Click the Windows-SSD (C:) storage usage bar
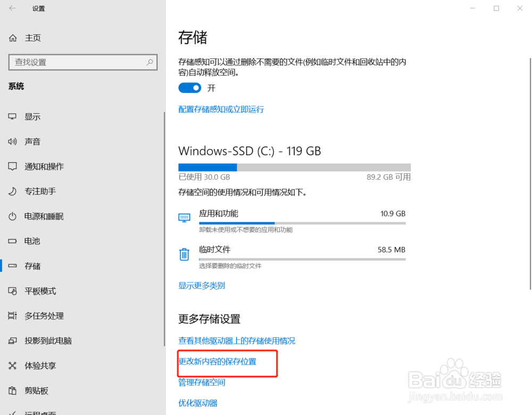The width and height of the screenshot is (532, 415). pos(295,167)
